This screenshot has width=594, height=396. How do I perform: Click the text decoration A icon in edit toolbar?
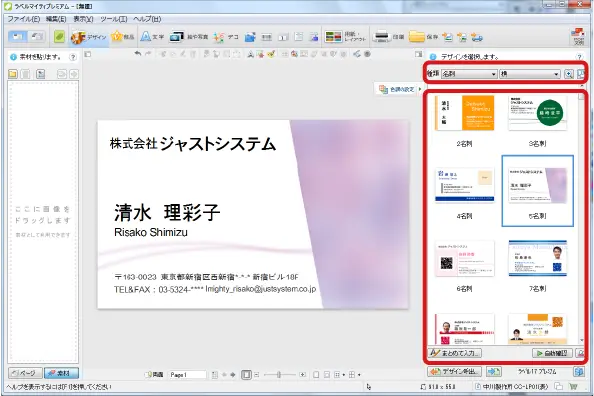(250, 54)
